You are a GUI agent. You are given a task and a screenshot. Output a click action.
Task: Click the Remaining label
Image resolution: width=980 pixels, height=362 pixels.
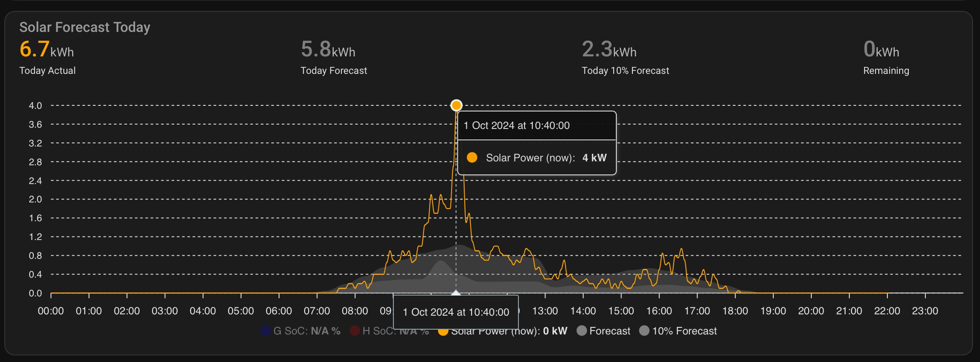click(886, 70)
